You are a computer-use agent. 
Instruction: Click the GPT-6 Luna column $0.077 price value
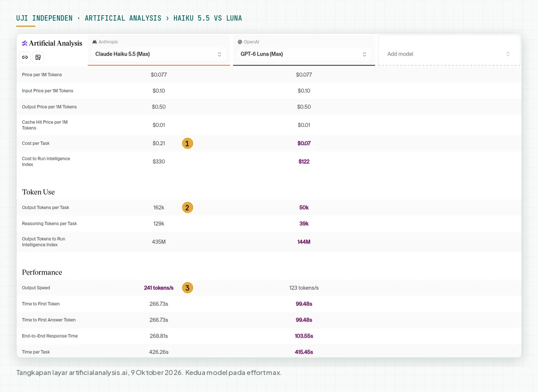(304, 75)
